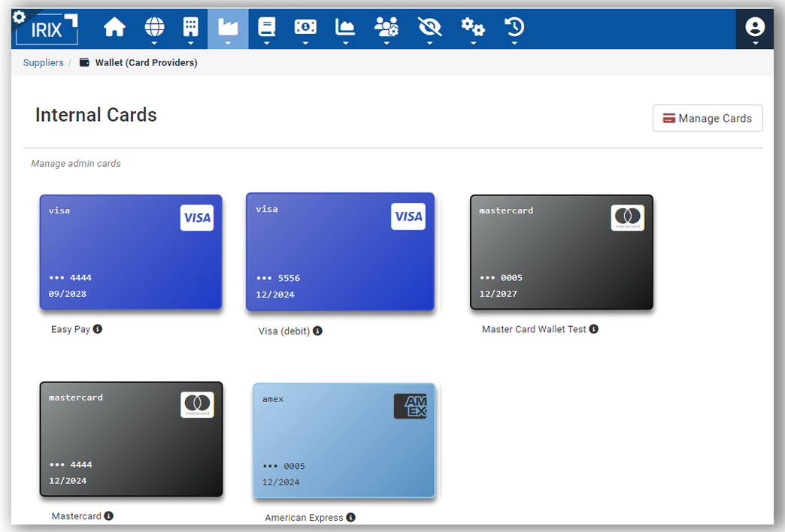
Task: Open the history clock icon menu
Action: pos(514,28)
